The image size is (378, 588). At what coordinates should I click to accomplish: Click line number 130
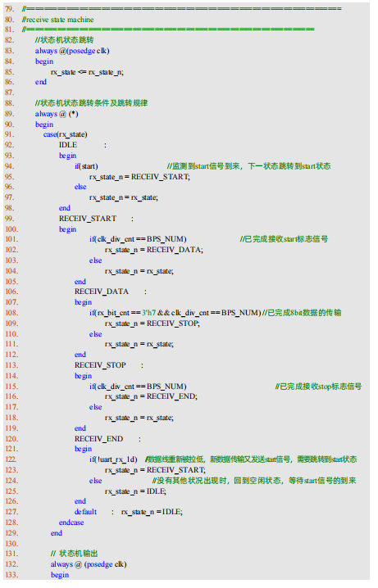[x=11, y=544]
